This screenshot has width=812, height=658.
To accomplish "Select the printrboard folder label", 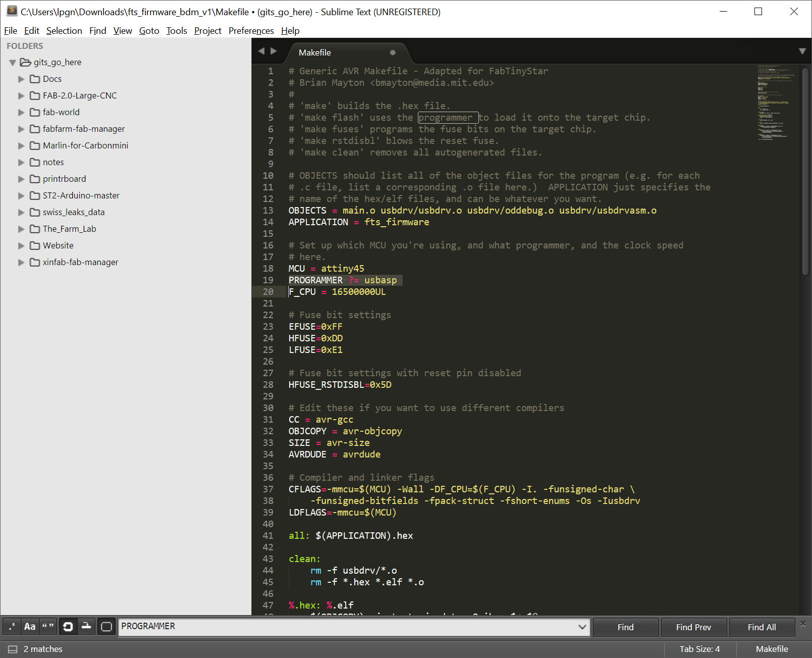I will coord(64,179).
